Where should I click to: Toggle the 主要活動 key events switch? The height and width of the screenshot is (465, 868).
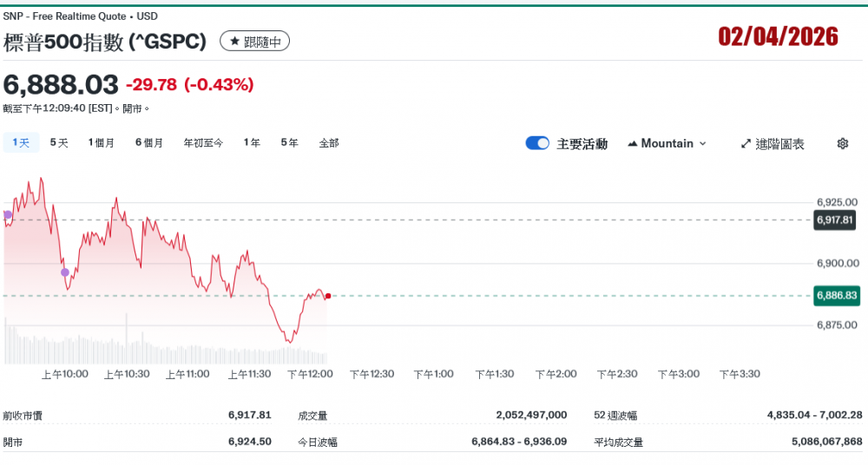[537, 144]
